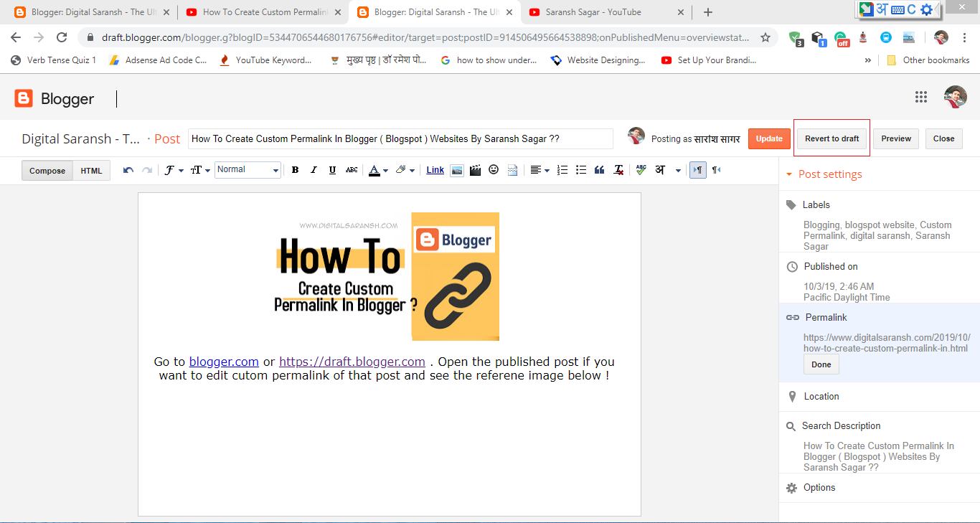Screen dimensions: 980x523
Task: Open the extension showing the off badge
Action: click(x=842, y=38)
